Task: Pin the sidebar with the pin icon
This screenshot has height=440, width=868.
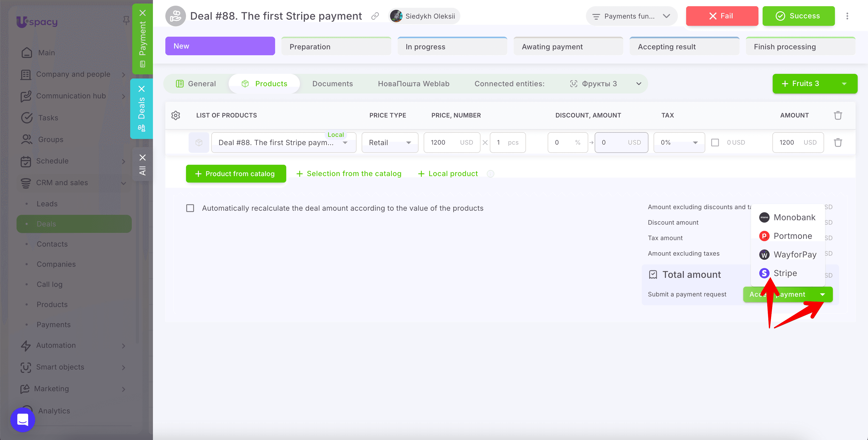Action: click(126, 20)
